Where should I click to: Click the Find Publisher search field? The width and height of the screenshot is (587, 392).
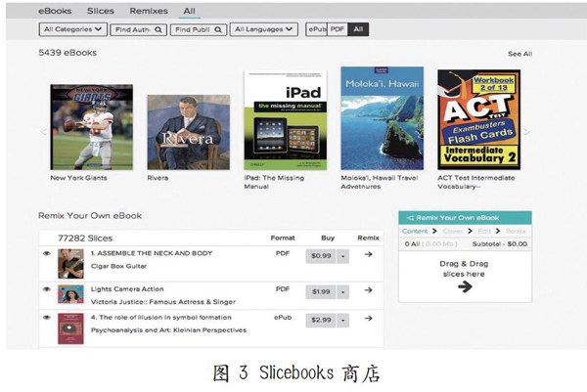click(199, 29)
